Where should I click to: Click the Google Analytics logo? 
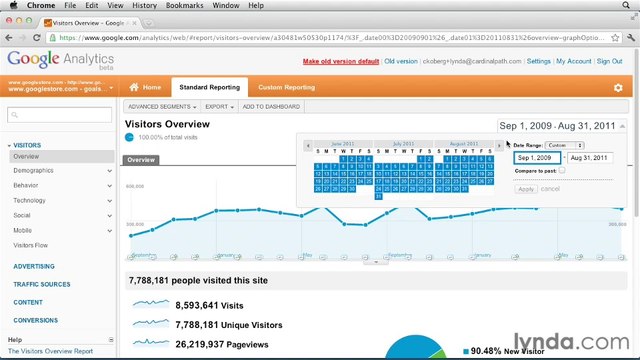pos(60,60)
